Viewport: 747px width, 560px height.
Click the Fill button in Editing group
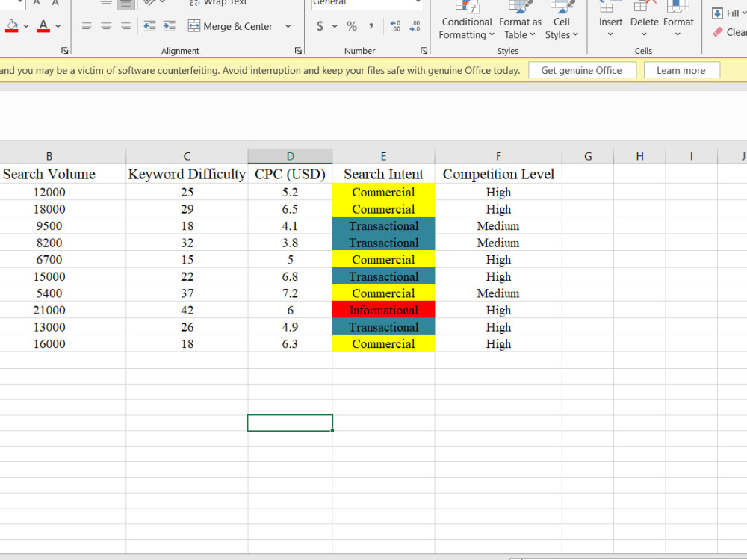click(729, 13)
